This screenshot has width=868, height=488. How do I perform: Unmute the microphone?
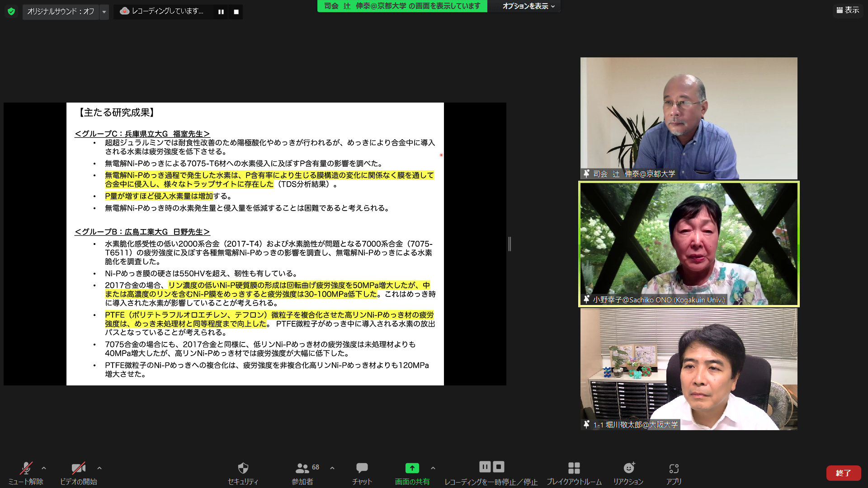pos(26,473)
